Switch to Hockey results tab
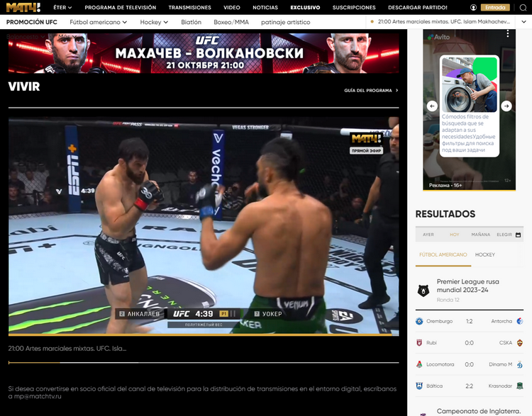 coord(485,254)
